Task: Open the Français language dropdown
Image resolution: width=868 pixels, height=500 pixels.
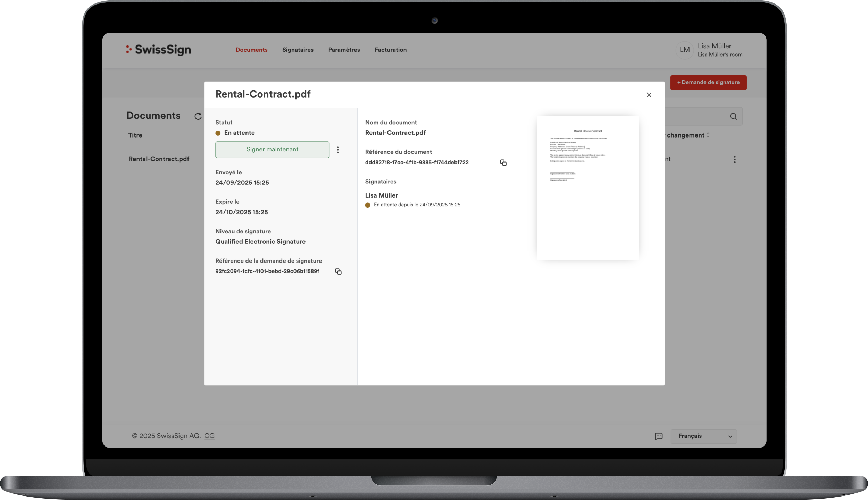Action: point(704,436)
